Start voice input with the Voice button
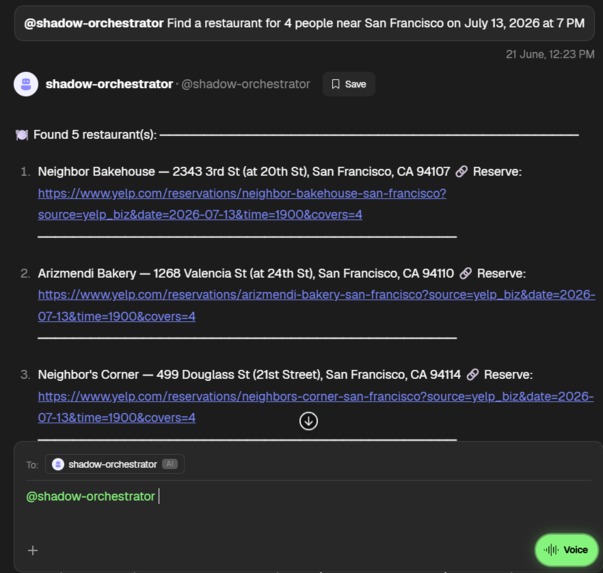The width and height of the screenshot is (603, 573). coord(566,550)
